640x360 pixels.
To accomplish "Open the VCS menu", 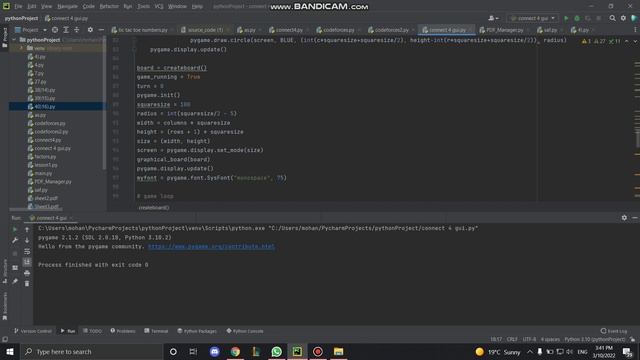I will click(x=159, y=7).
